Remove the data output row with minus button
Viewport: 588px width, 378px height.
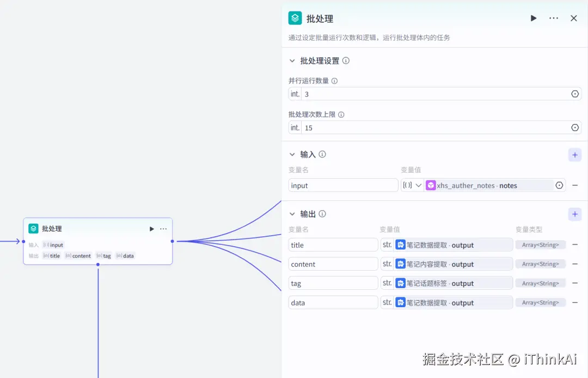coord(575,302)
